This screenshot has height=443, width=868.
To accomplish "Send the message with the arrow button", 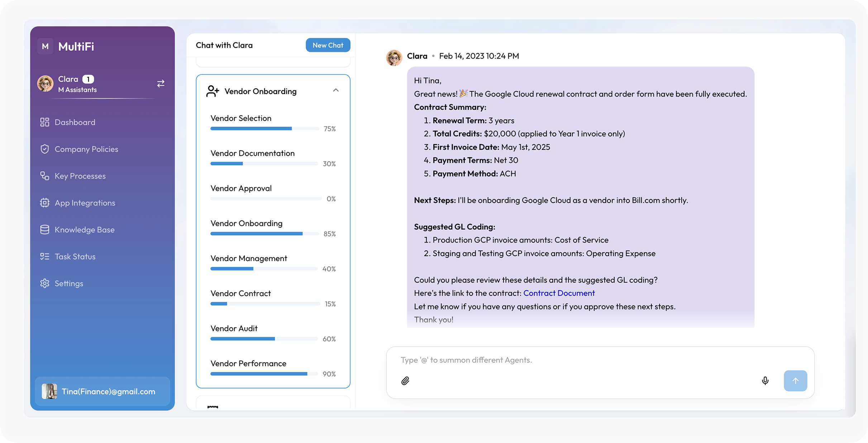I will point(795,381).
